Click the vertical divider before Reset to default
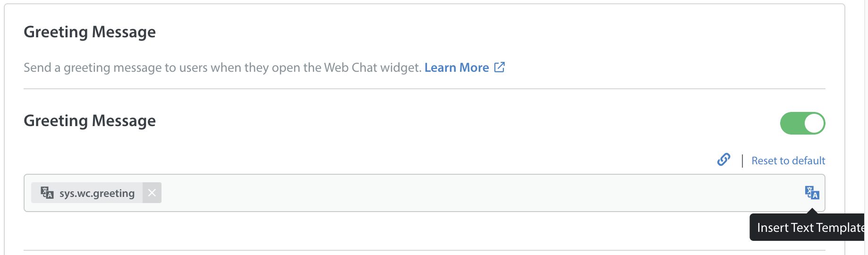This screenshot has width=868, height=255. click(742, 161)
